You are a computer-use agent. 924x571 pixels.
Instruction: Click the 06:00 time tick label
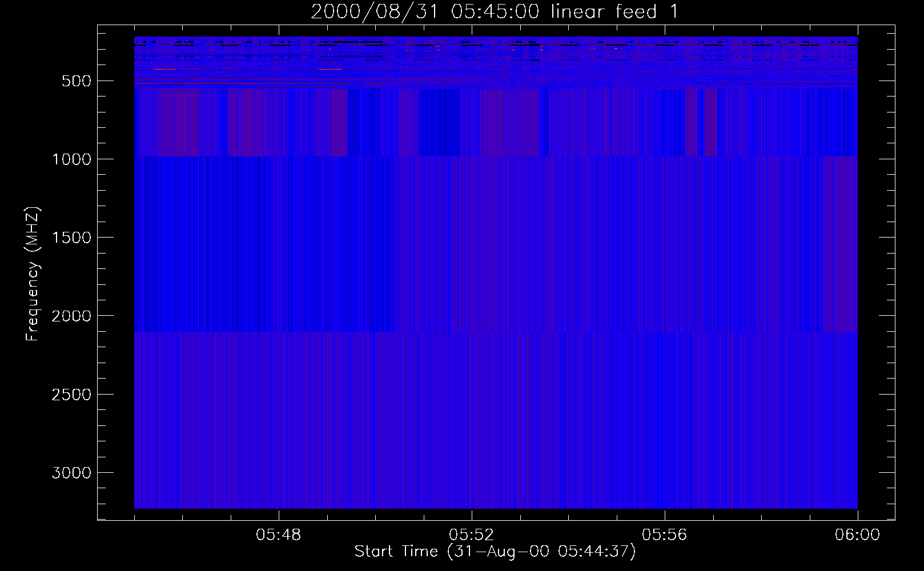tap(858, 535)
